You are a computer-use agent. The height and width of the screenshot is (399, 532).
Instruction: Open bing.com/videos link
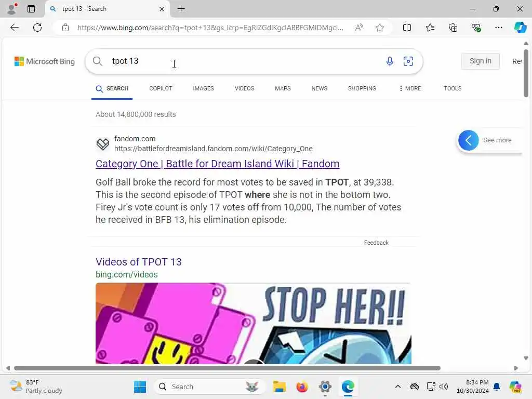[x=127, y=274]
